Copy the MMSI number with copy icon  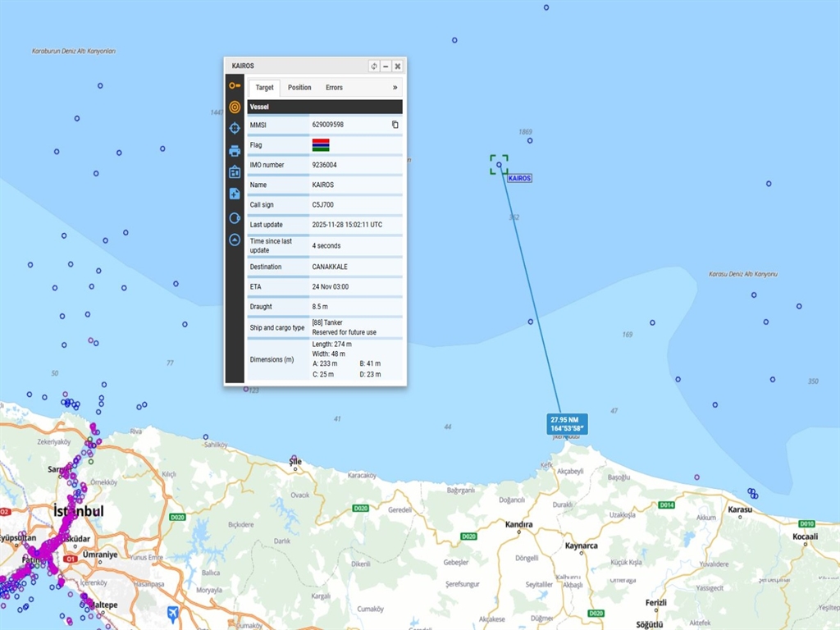point(395,125)
